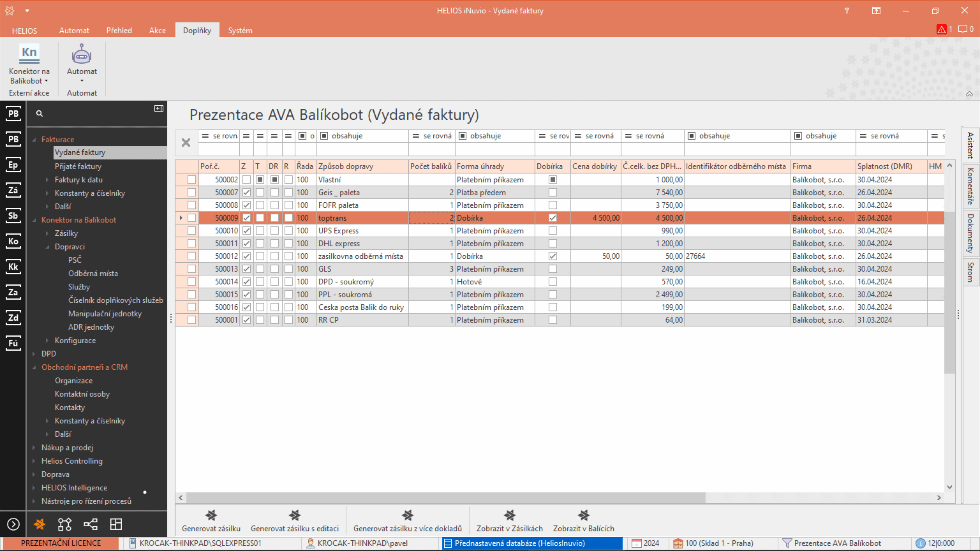Click Zobrazit v Zásilkách action

coord(510,521)
